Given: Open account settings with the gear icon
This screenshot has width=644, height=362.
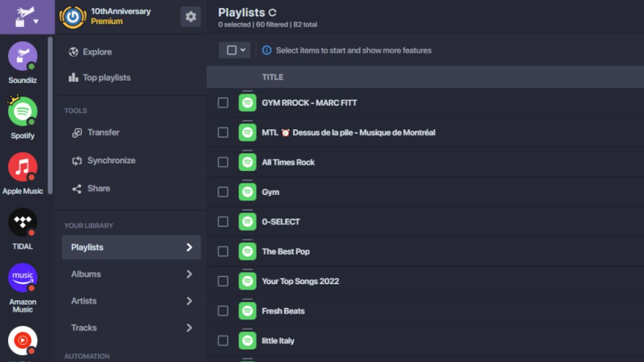Looking at the screenshot, I should click(x=191, y=17).
